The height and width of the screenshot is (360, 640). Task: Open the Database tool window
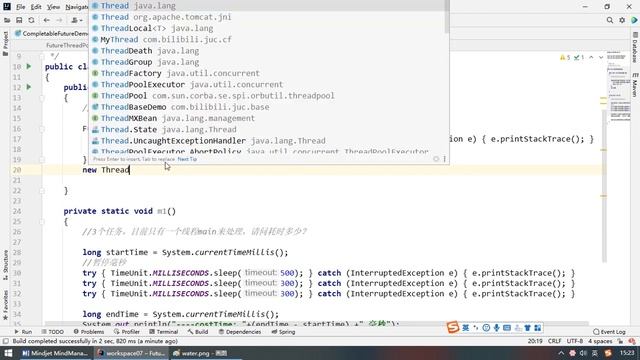pyautogui.click(x=635, y=47)
